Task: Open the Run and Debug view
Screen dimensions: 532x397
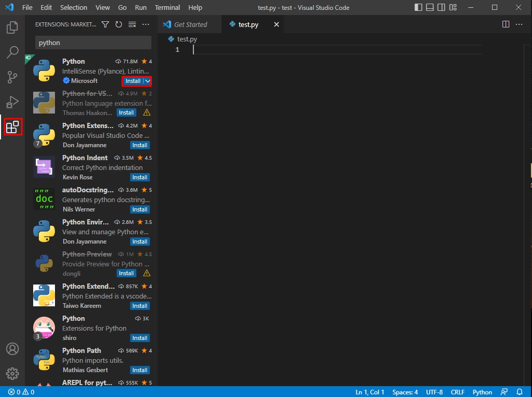Action: (x=12, y=102)
